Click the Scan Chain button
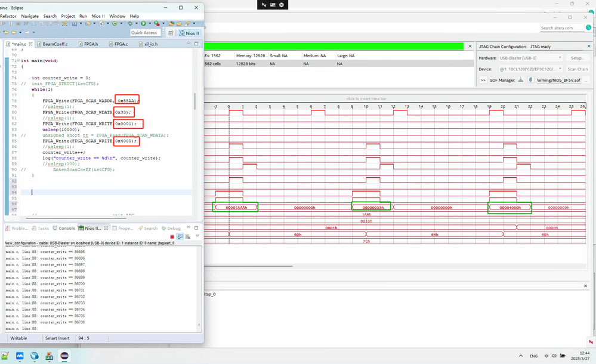The height and width of the screenshot is (364, 596). [578, 69]
